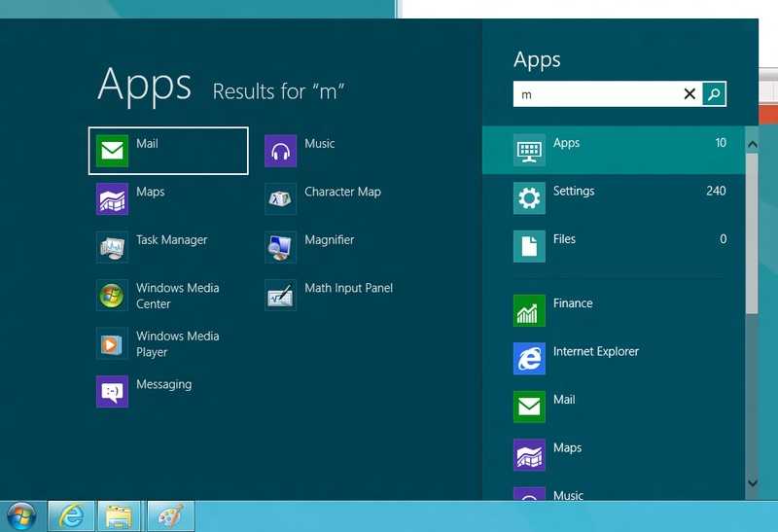The width and height of the screenshot is (778, 532).
Task: Open the Messaging app
Action: click(168, 392)
